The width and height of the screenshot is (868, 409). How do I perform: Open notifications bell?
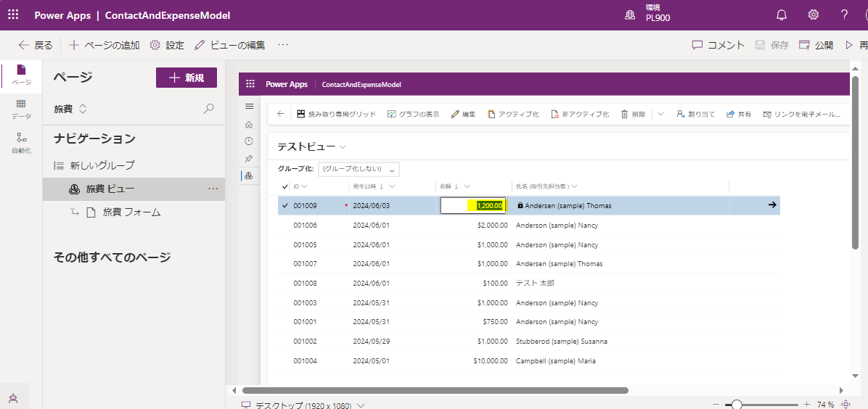point(781,15)
